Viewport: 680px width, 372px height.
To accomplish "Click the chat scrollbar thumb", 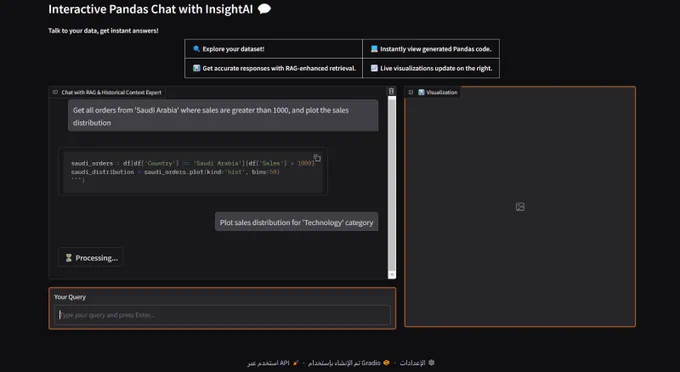I will pos(392,184).
